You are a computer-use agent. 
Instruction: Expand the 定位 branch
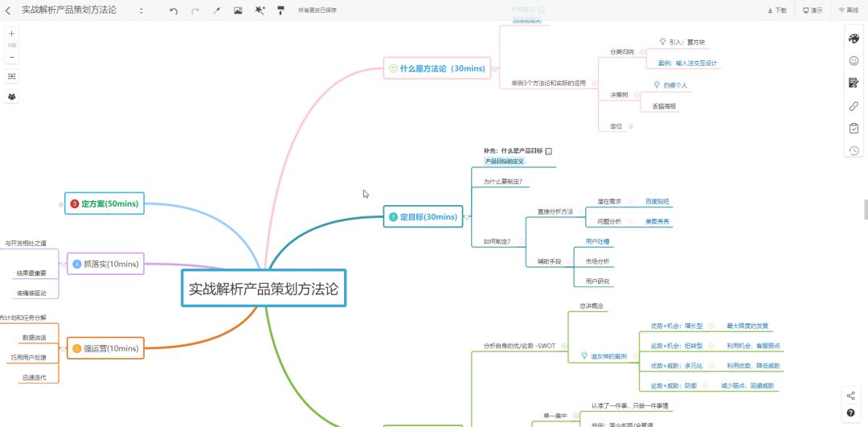(631, 126)
